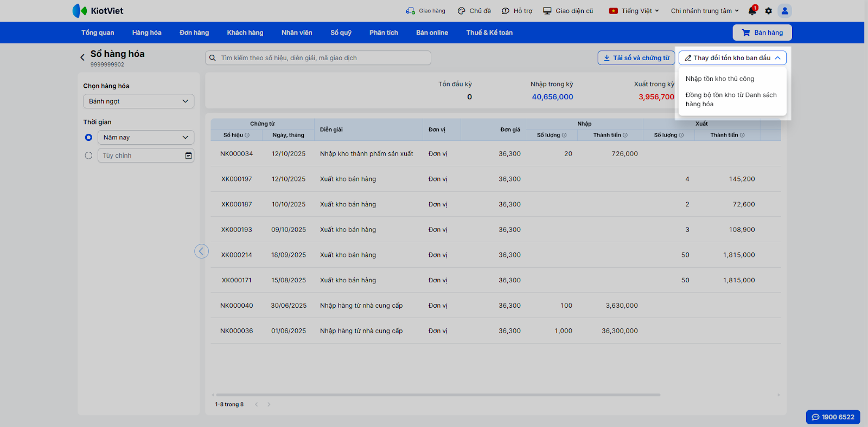Open the Tiếng Việt language dropdown
Image resolution: width=868 pixels, height=427 pixels.
[x=634, y=11]
